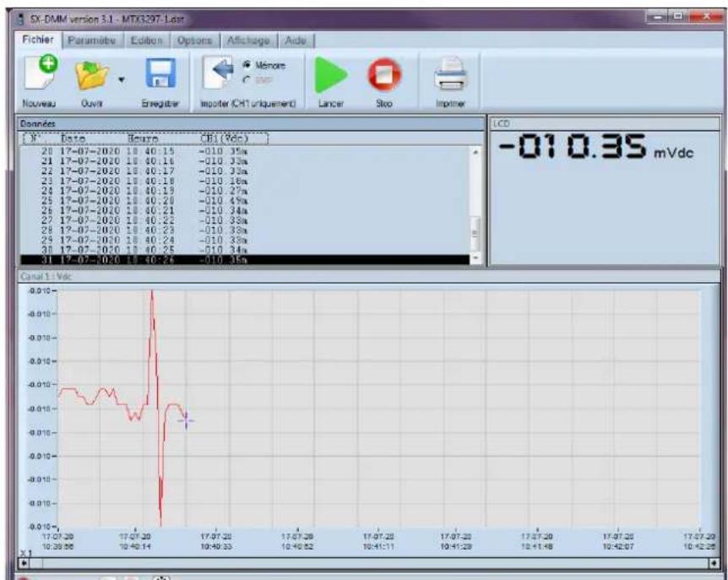This screenshot has width=728, height=580.
Task: Select data row 26 at 10:40:21
Action: pos(245,211)
